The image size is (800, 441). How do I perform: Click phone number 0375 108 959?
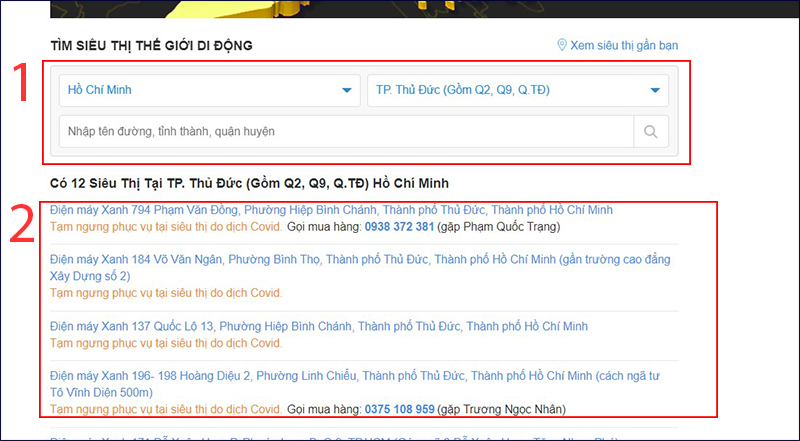[x=397, y=409]
